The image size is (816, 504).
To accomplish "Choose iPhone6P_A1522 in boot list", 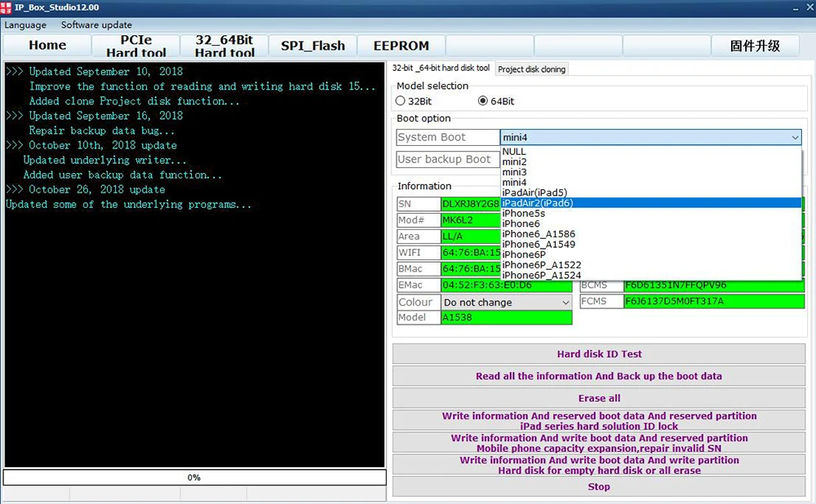I will click(x=650, y=265).
